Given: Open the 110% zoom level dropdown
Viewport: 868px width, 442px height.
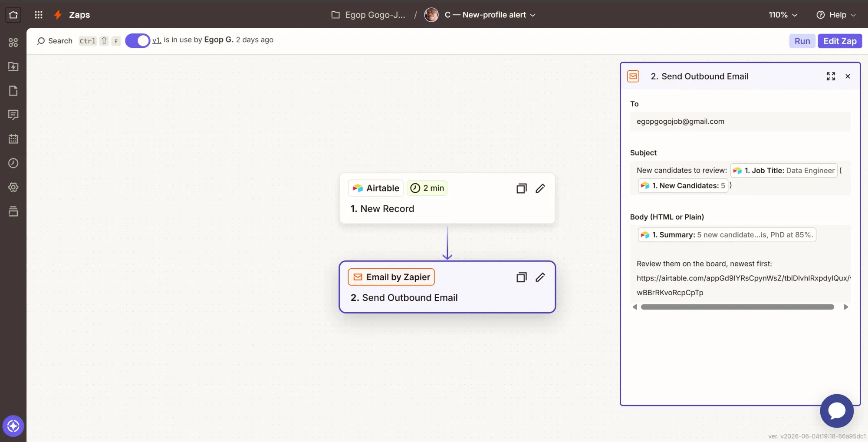Looking at the screenshot, I should click(x=783, y=15).
